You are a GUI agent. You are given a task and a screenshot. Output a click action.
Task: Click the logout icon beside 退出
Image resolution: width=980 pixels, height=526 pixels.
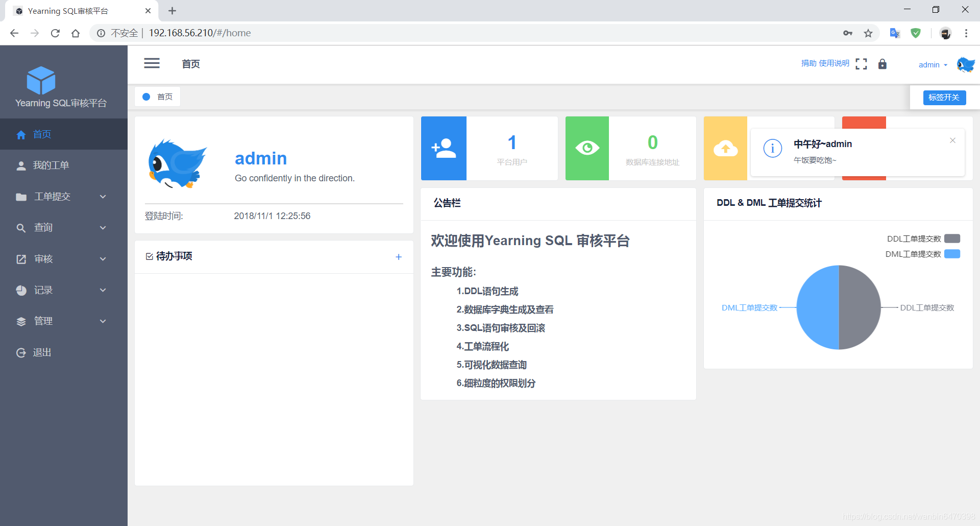coord(21,353)
